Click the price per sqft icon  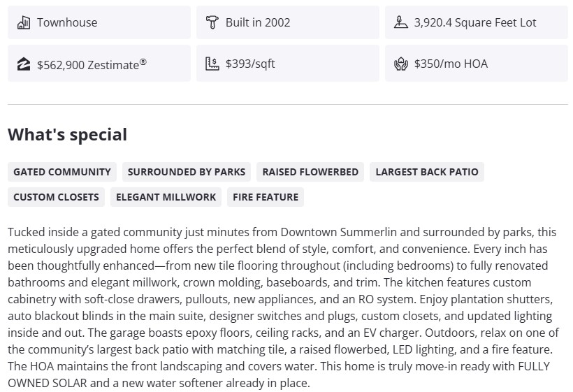click(212, 64)
